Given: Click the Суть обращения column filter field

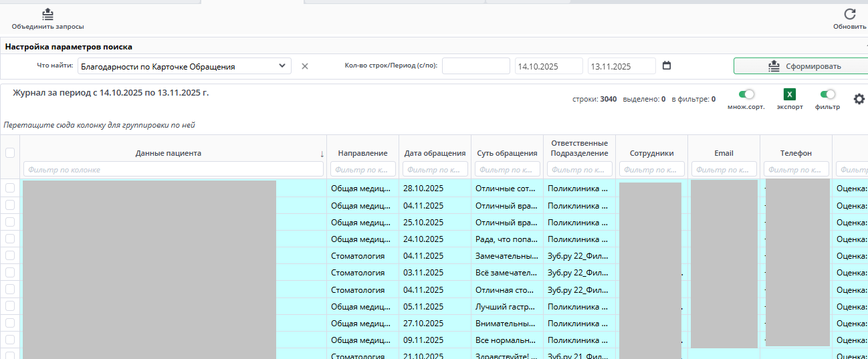Looking at the screenshot, I should (x=508, y=169).
